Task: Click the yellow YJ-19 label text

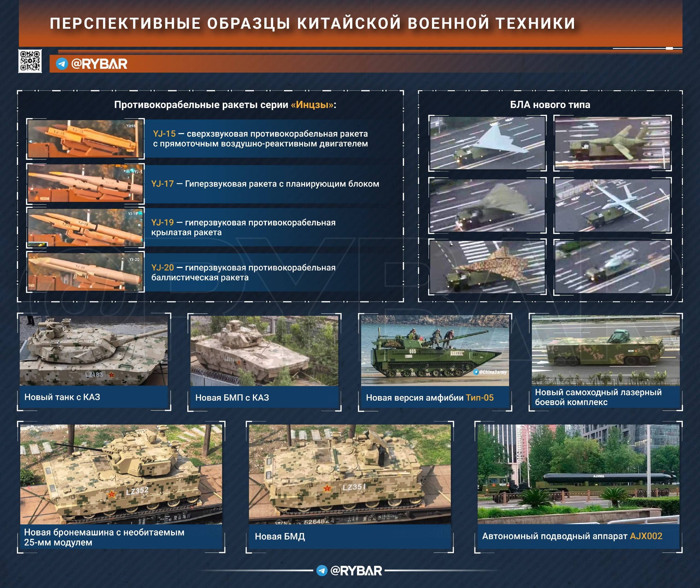Action: pos(162,222)
